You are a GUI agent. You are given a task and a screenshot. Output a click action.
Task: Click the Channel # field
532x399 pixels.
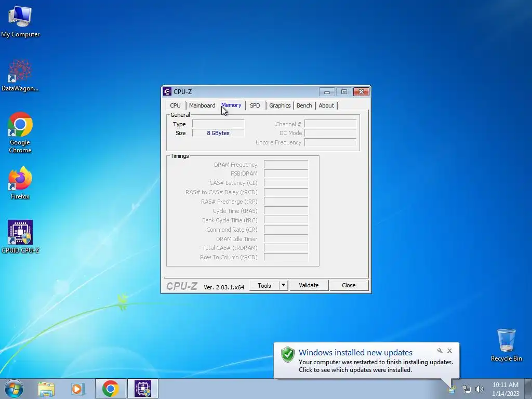coord(330,124)
